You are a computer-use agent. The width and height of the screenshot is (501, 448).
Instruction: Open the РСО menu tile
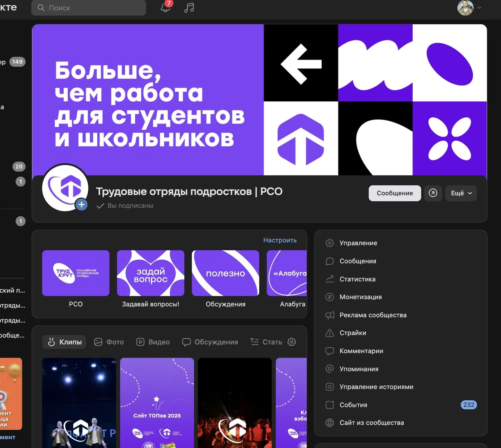pos(76,279)
